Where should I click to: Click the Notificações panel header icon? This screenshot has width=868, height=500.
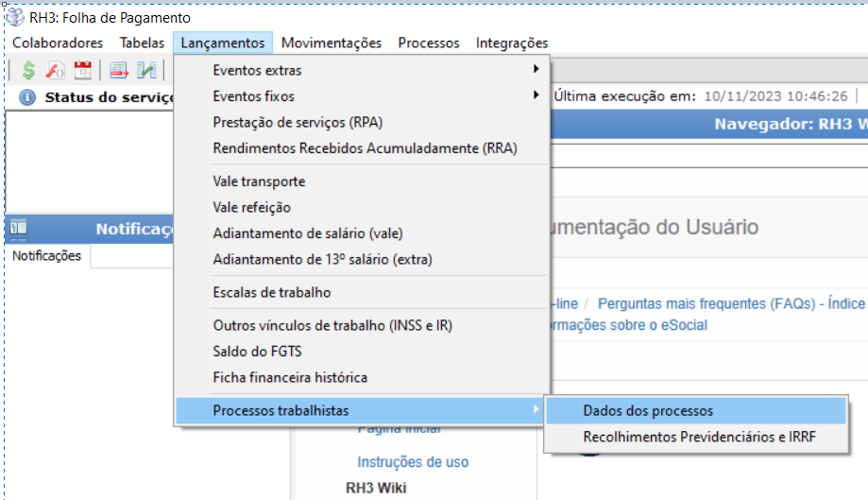tap(18, 229)
